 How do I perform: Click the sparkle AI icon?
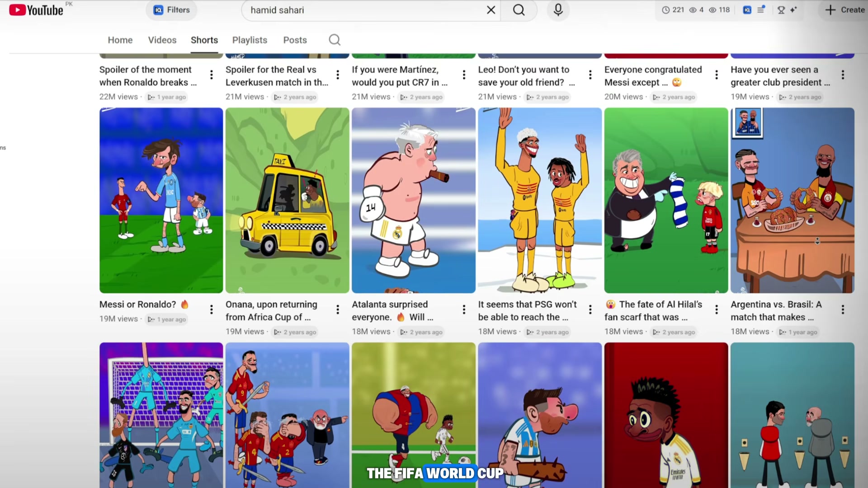click(x=793, y=10)
